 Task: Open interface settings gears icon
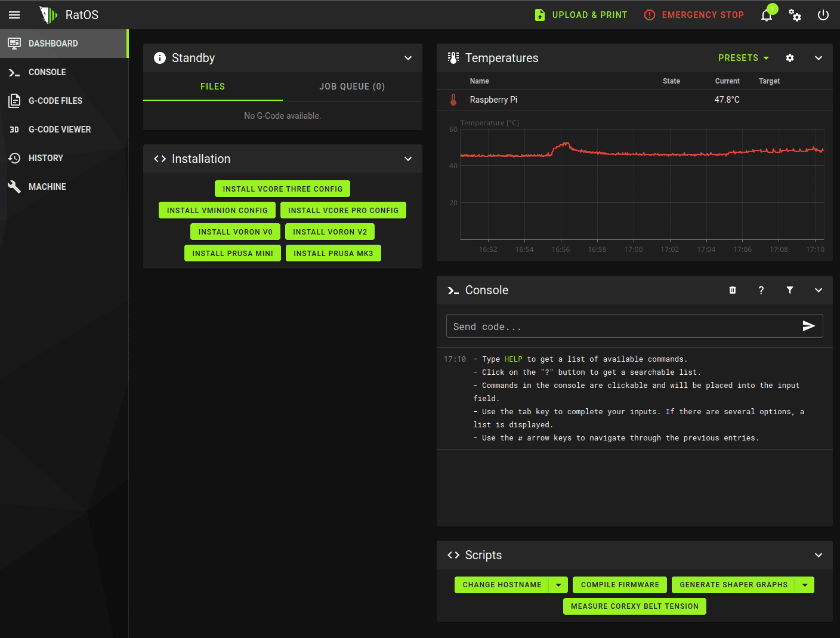click(x=795, y=15)
